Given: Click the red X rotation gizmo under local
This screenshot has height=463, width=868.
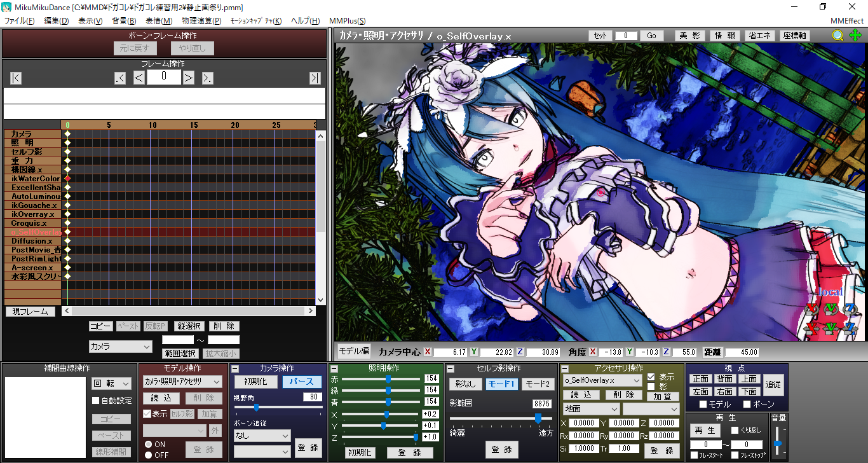Looking at the screenshot, I should tap(811, 309).
